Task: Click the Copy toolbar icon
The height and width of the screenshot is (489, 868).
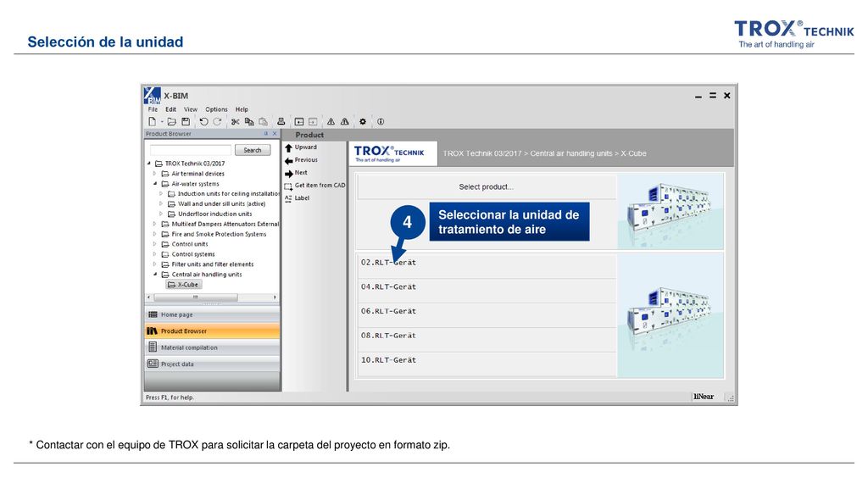Action: point(249,122)
